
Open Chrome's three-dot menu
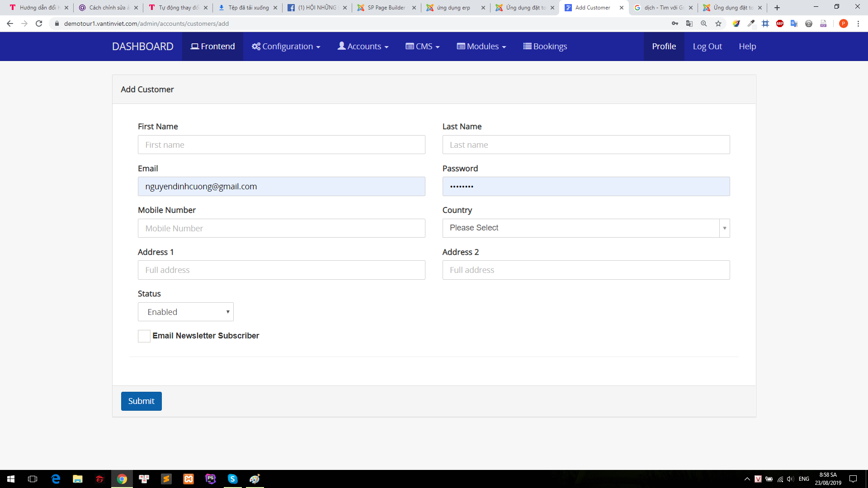point(858,23)
